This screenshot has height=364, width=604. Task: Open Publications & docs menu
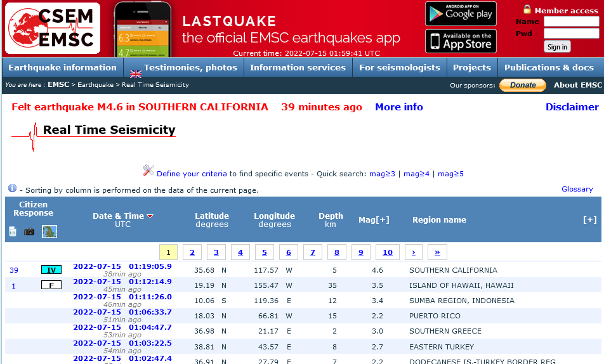pyautogui.click(x=549, y=67)
